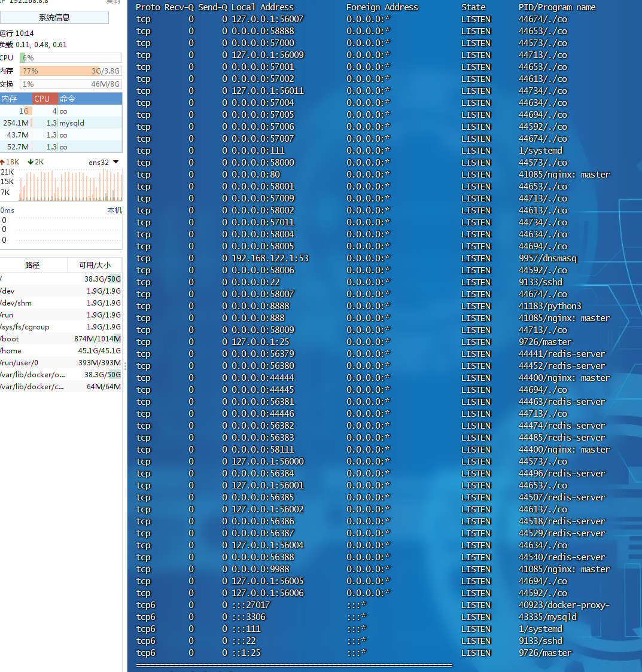This screenshot has height=672, width=642.
Task: Click the 可用/大小 disk column header
Action: (95, 265)
